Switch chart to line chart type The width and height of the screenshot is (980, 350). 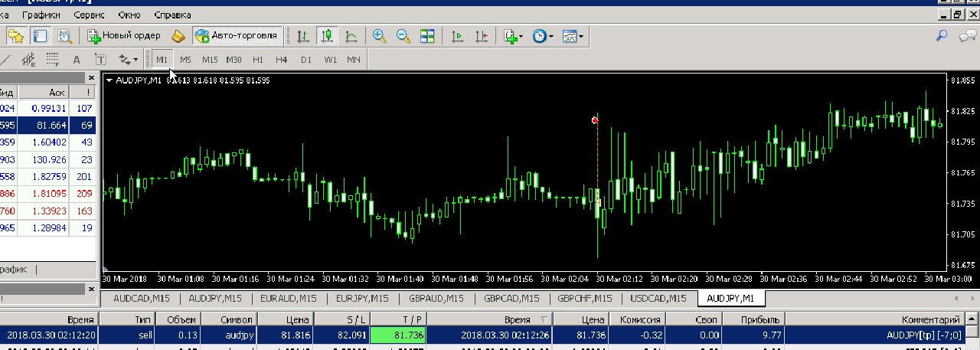tap(351, 35)
